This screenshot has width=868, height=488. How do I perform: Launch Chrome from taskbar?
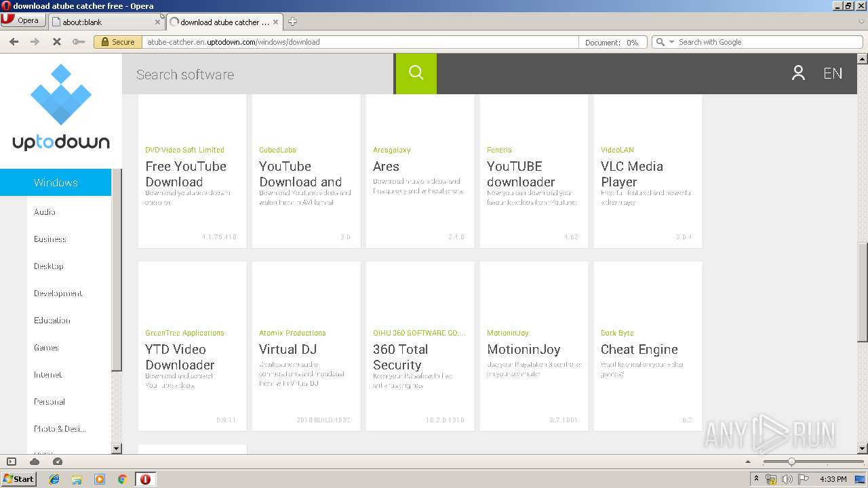pos(122,479)
